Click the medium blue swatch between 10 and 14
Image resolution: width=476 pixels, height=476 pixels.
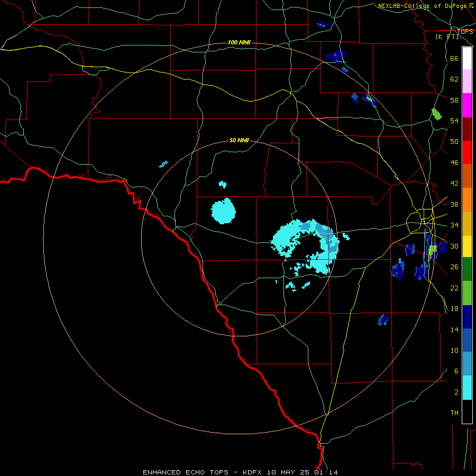pyautogui.click(x=467, y=340)
